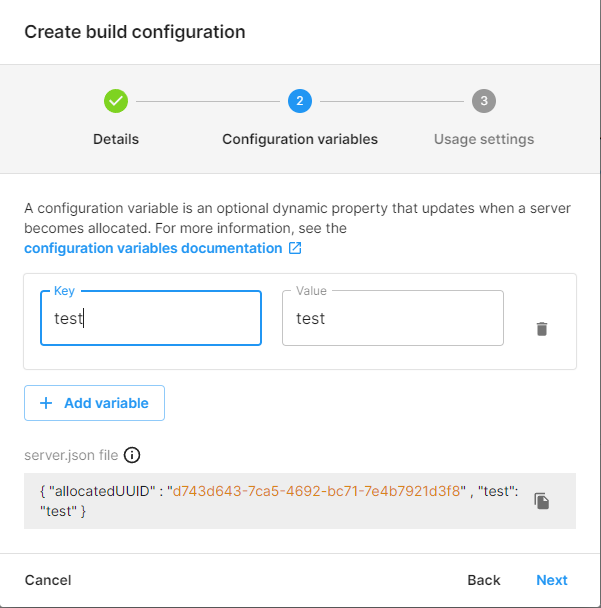Viewport: 601px width, 608px height.
Task: Select the Configuration variables step label
Action: click(300, 139)
